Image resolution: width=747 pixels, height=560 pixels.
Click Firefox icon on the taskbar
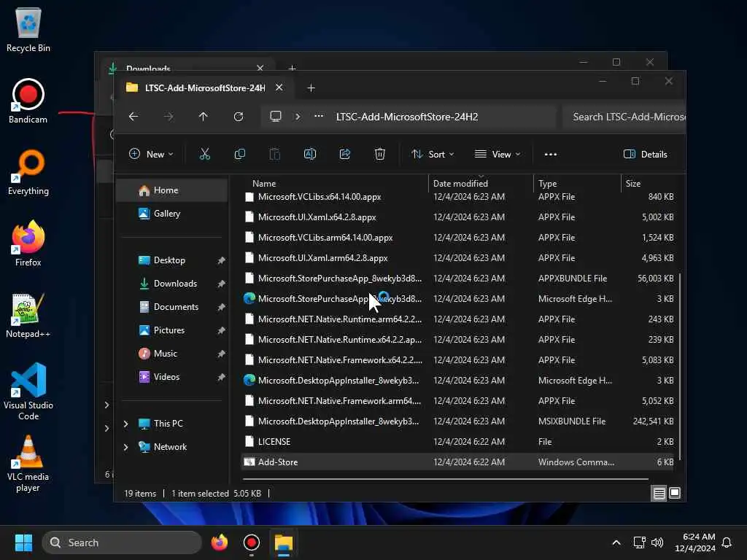[x=219, y=542]
